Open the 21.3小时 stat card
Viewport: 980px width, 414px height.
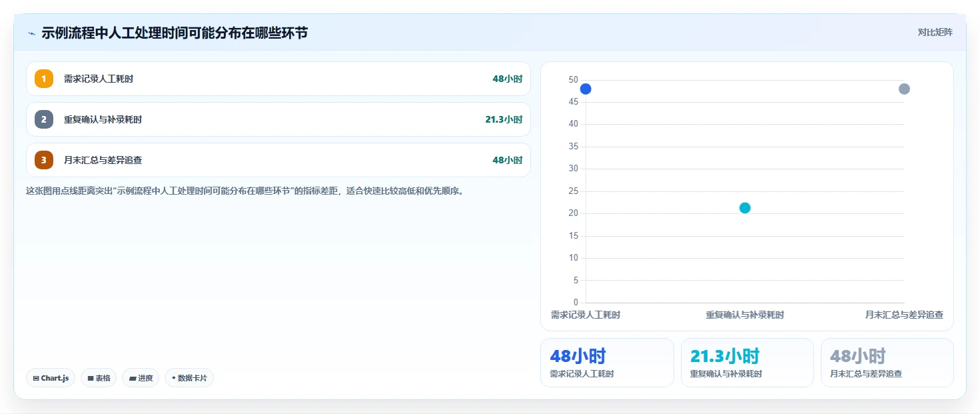[x=747, y=363]
